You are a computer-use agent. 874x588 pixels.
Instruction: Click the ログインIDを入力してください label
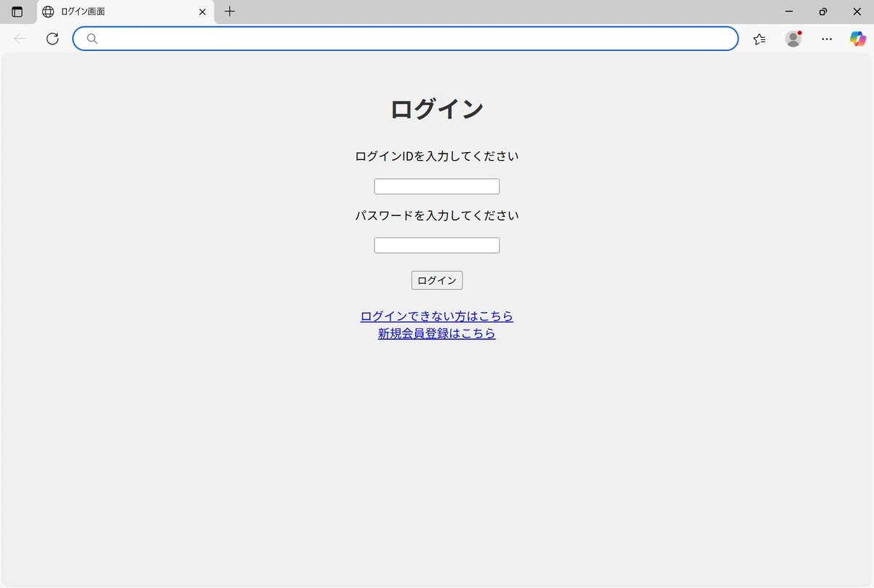pos(437,156)
